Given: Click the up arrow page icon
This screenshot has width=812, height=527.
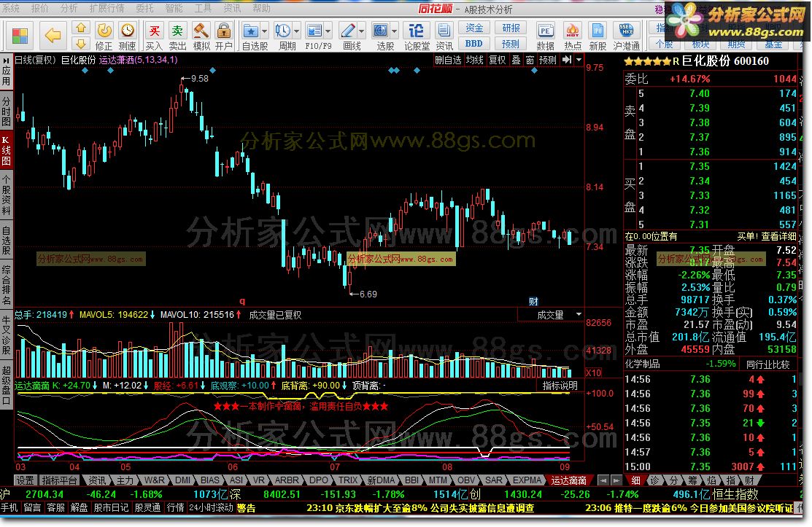Looking at the screenshot, I should (x=81, y=28).
